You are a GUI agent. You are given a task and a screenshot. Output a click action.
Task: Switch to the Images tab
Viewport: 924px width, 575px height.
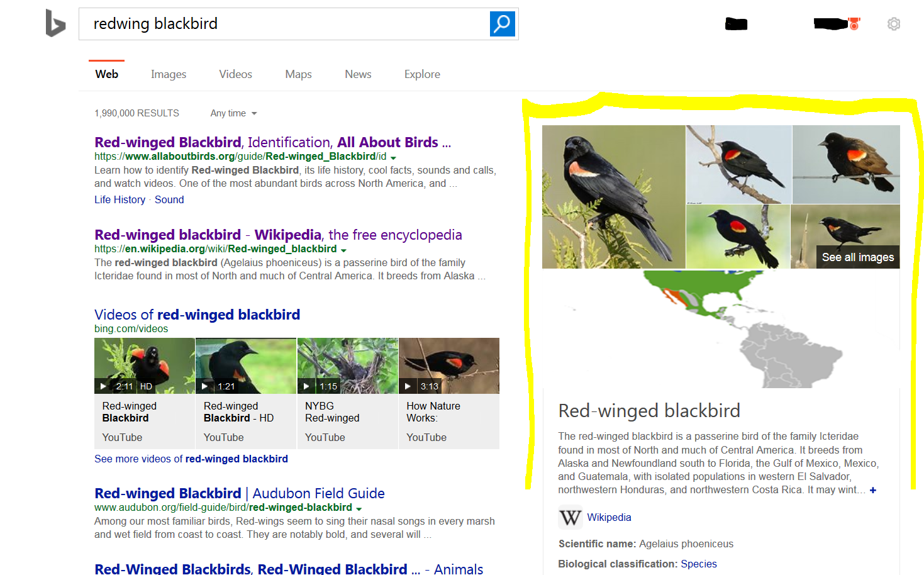(169, 74)
